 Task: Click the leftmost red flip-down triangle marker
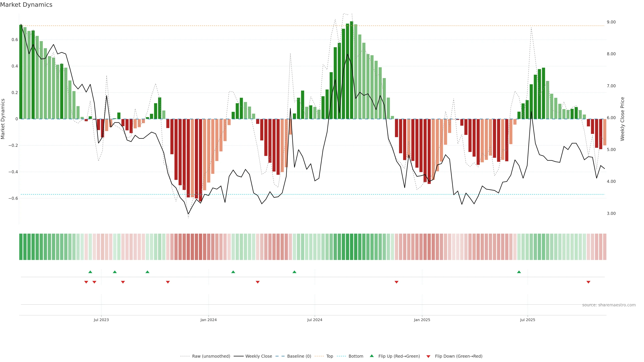(86, 282)
